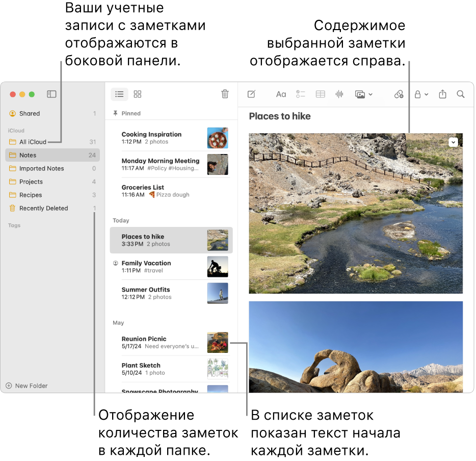This screenshot has height=461, width=476.
Task: Open Summer Outfits note
Action: tap(171, 293)
